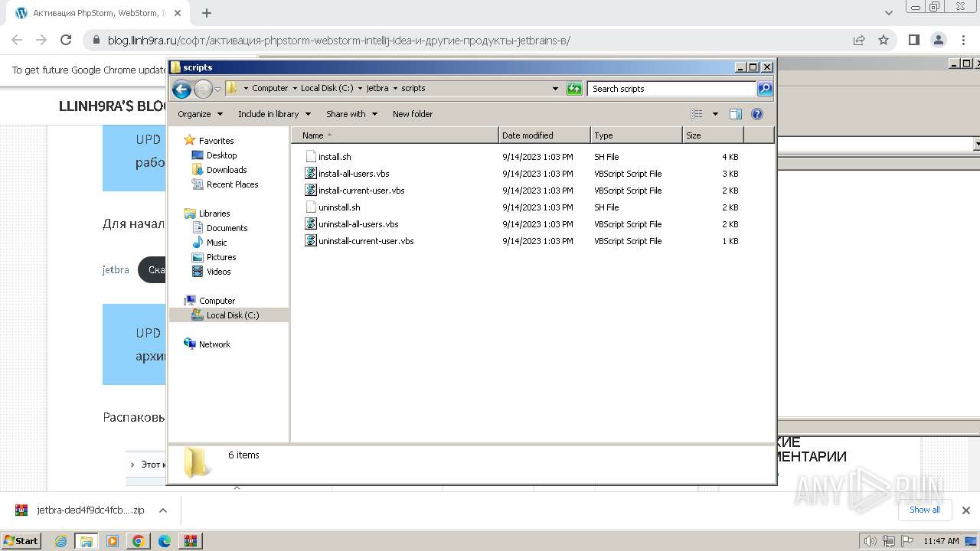Image resolution: width=980 pixels, height=551 pixels.
Task: Click the volume speaker tray icon
Action: click(x=871, y=541)
